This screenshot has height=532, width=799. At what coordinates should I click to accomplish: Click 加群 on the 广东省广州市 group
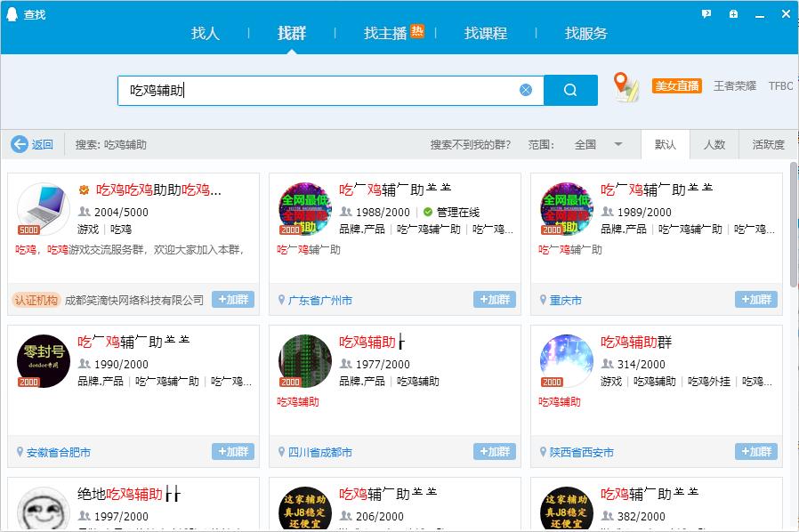pyautogui.click(x=494, y=300)
